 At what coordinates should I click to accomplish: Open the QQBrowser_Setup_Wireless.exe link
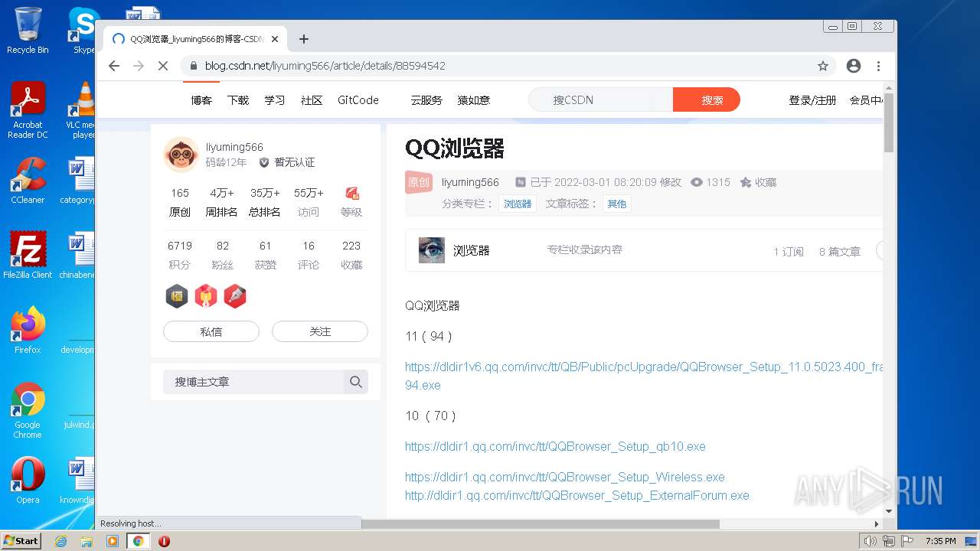[x=565, y=477]
